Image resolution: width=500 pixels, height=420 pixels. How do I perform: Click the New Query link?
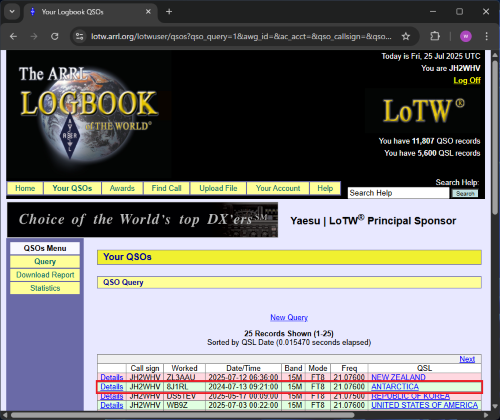point(289,317)
